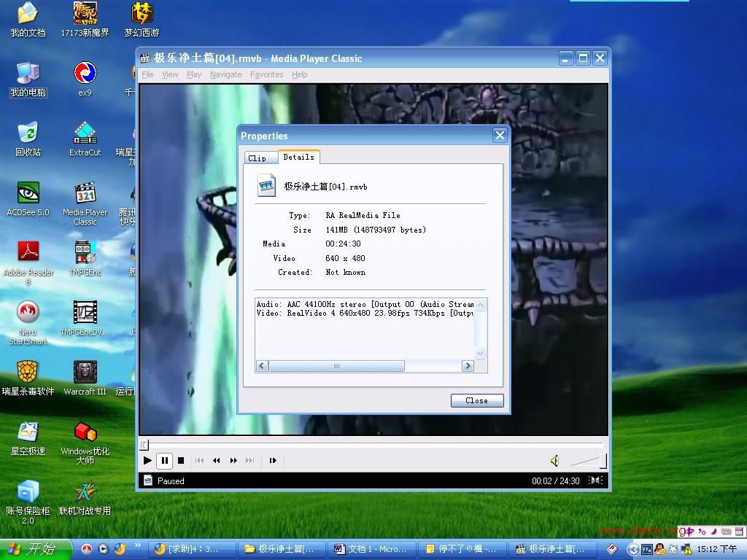Click the audio channel icon in the status bar
Viewport: 747px width, 560px height.
coord(595,481)
